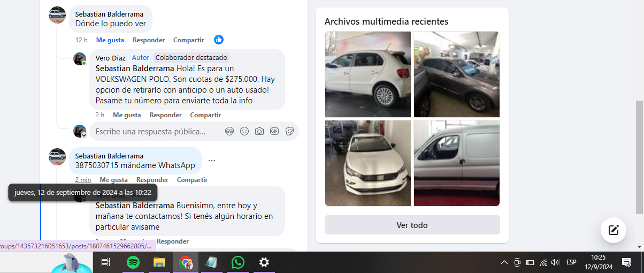Open the notification center icon
Viewport: 644px width, 273px height.
point(626,262)
